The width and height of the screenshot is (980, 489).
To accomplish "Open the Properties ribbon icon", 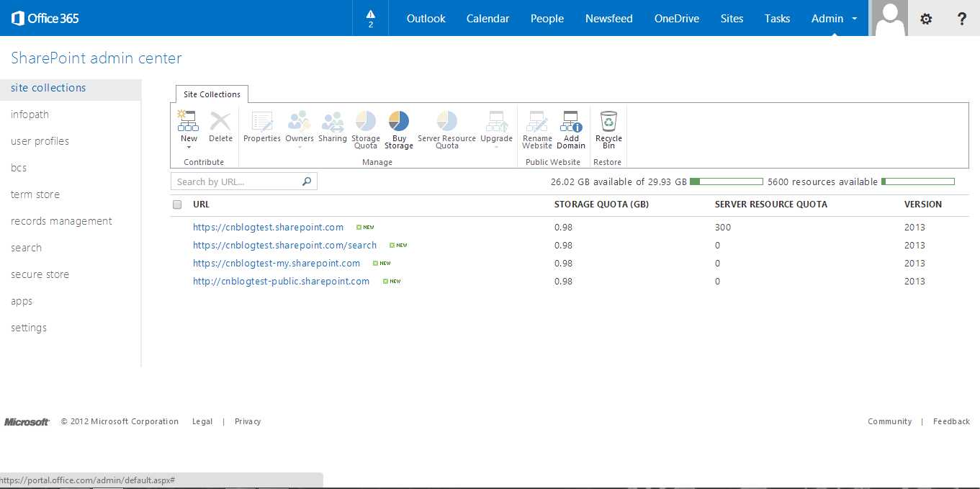I will [261, 122].
